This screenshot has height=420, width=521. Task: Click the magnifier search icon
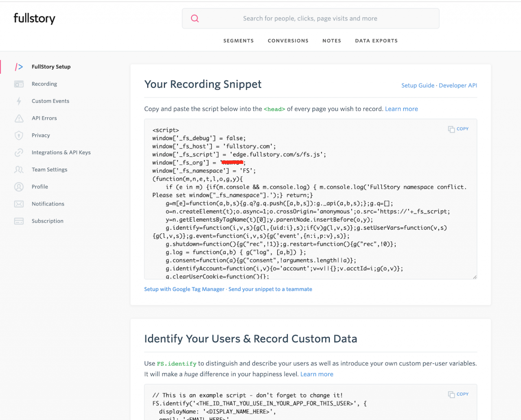(195, 18)
